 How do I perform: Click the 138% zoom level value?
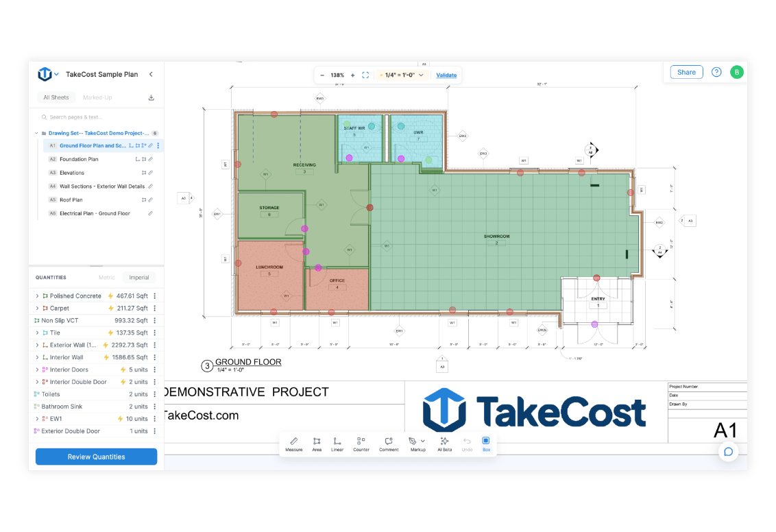(x=337, y=75)
